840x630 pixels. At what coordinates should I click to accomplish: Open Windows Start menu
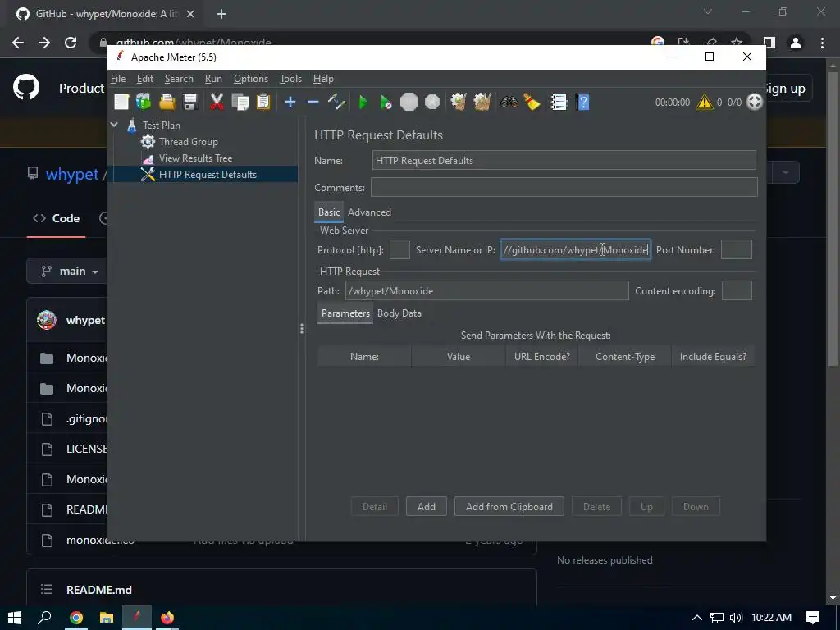click(x=15, y=618)
